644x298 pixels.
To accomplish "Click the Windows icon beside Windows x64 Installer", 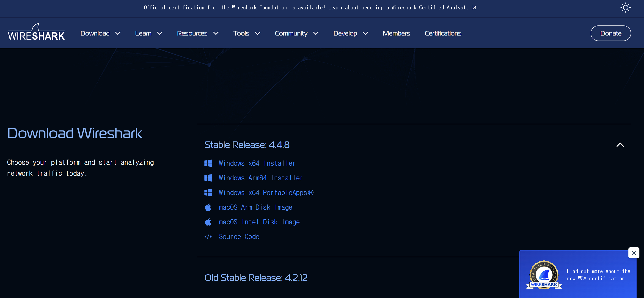I will click(208, 163).
